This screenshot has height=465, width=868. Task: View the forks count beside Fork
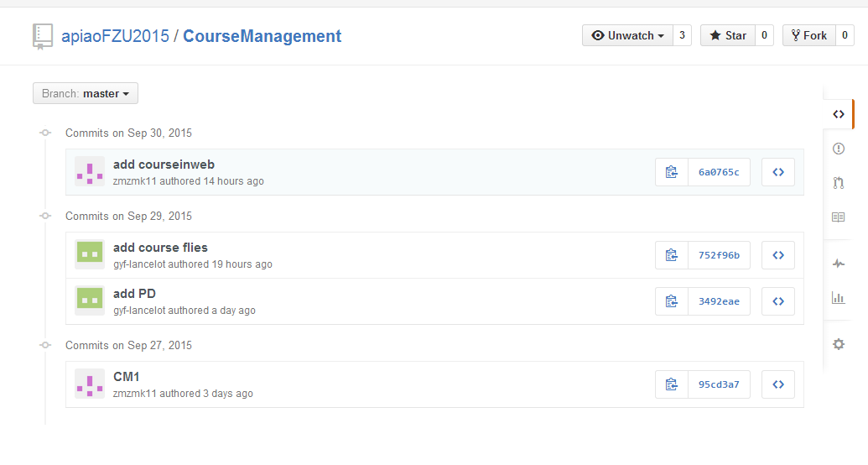(845, 35)
